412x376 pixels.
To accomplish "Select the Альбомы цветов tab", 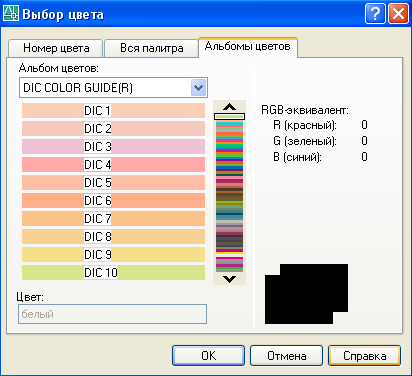I will (248, 47).
